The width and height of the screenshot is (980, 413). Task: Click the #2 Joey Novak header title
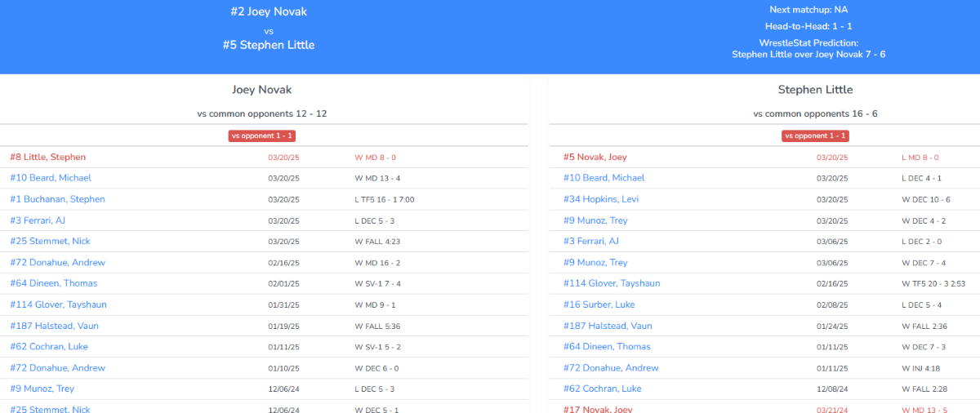(x=269, y=12)
